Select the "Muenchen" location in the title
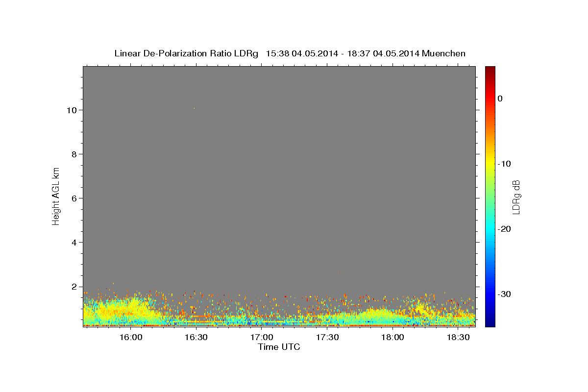 pyautogui.click(x=444, y=53)
